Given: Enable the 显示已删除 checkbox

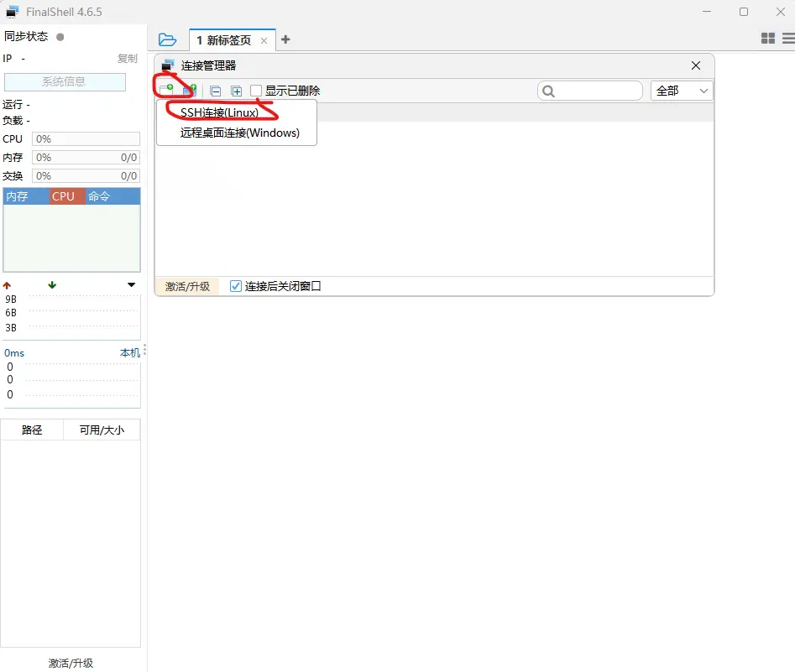Looking at the screenshot, I should [257, 91].
